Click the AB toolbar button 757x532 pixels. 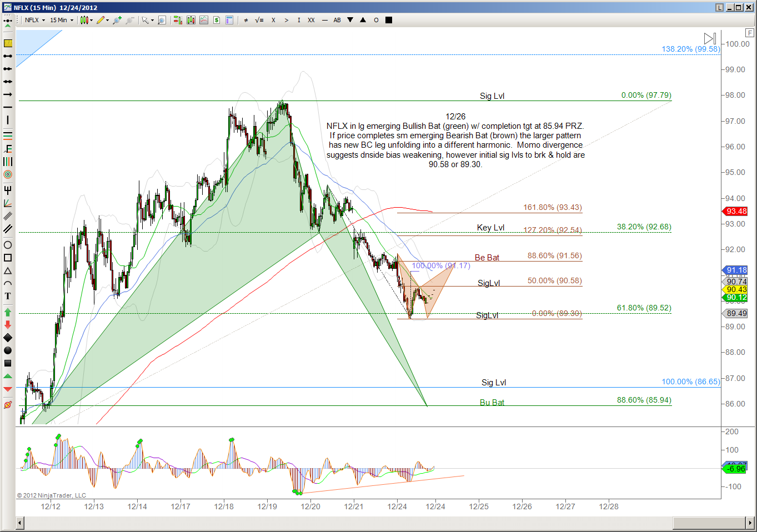(337, 20)
